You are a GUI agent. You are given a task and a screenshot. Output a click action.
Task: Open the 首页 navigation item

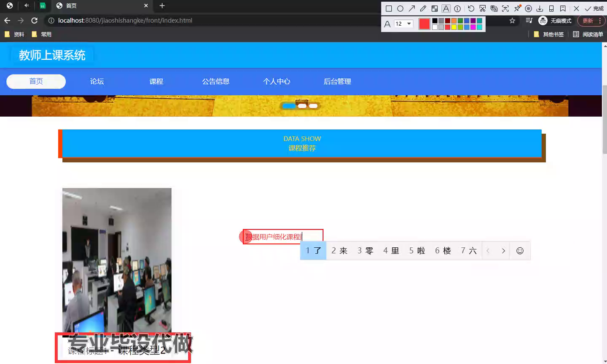(36, 81)
